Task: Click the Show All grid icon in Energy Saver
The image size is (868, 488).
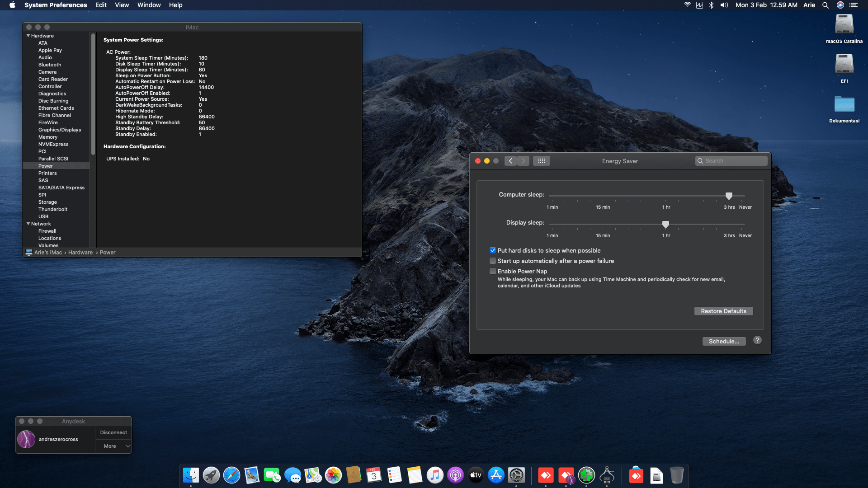Action: (541, 161)
